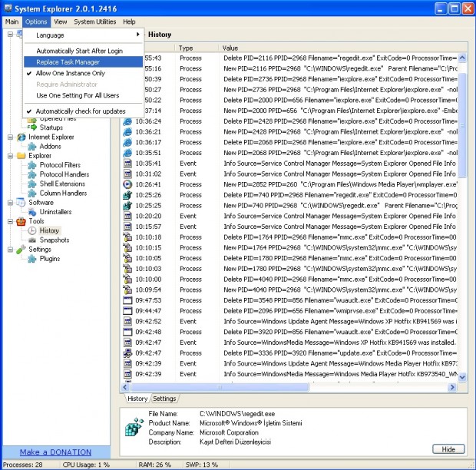Screen dimensions: 476x470
Task: Click the IE icon on row 10:36:24
Action: pyautogui.click(x=127, y=121)
